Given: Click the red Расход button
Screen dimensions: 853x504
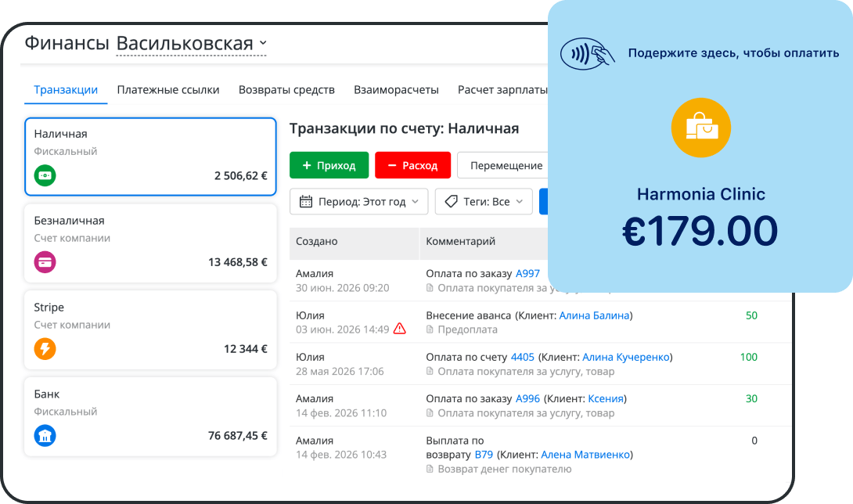Looking at the screenshot, I should [x=413, y=165].
